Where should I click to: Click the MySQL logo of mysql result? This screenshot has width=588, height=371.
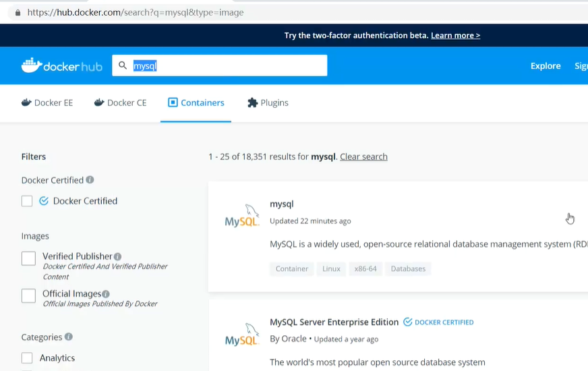coord(242,216)
